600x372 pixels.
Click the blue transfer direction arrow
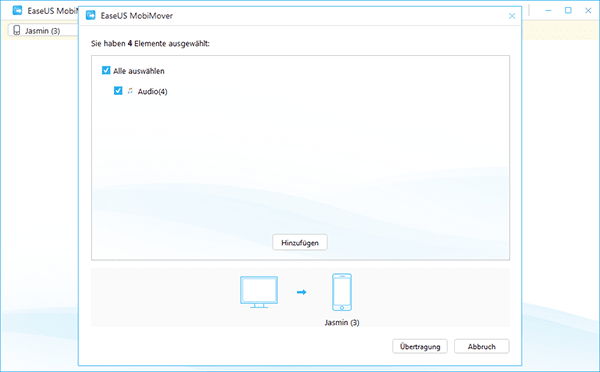point(302,292)
